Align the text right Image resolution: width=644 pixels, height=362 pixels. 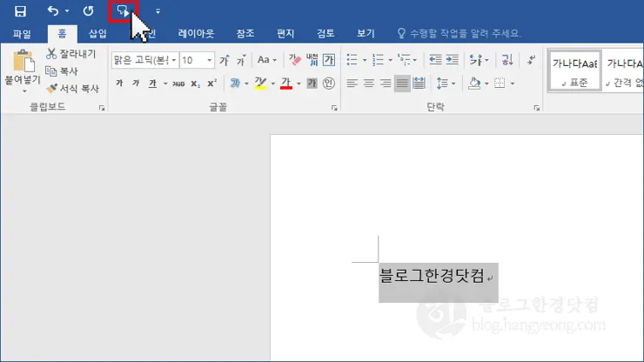coord(386,84)
